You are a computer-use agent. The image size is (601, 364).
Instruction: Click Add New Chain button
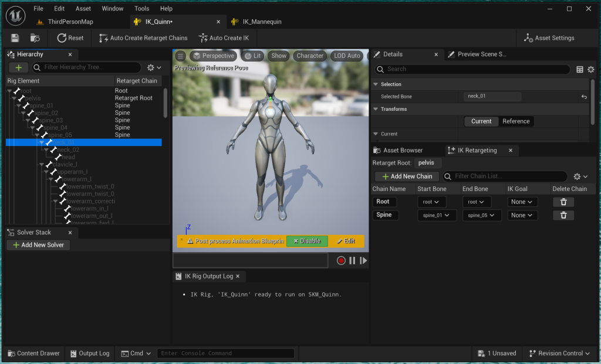coord(407,176)
